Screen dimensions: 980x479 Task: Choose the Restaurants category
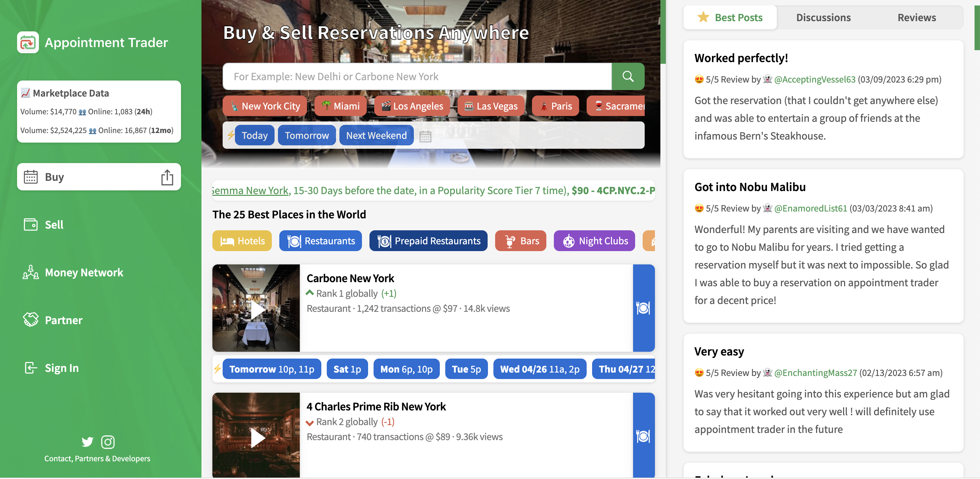pos(320,241)
